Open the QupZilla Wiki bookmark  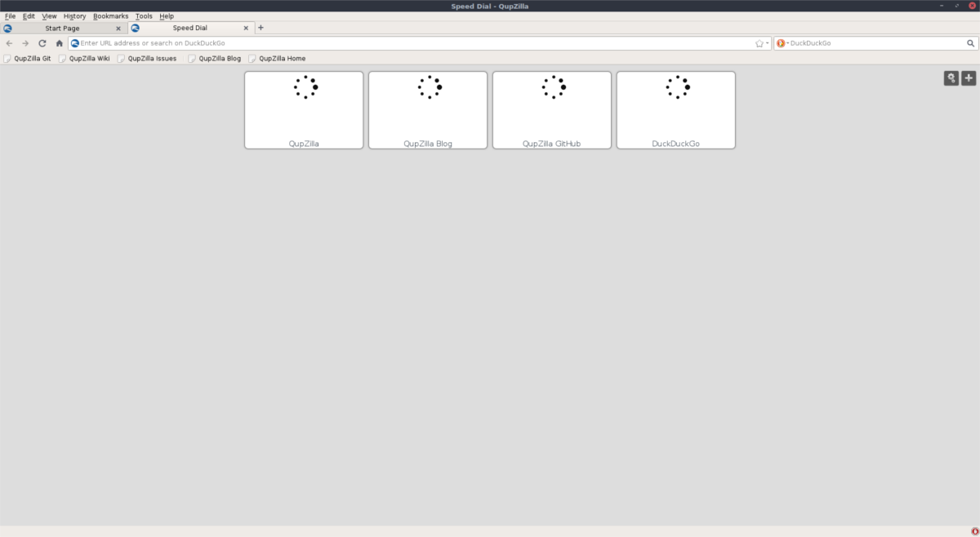click(84, 59)
